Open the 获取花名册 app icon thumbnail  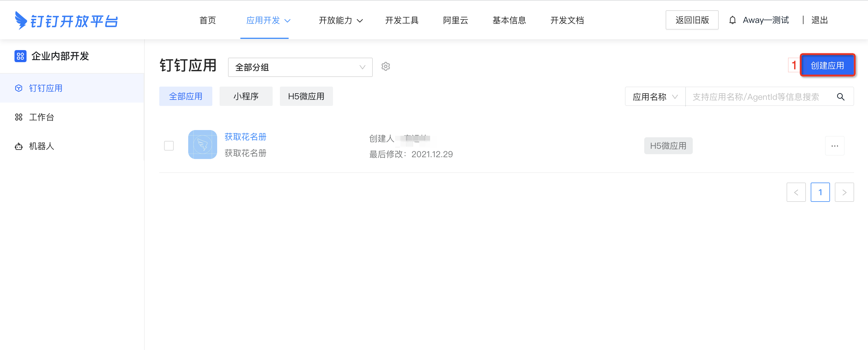tap(202, 145)
